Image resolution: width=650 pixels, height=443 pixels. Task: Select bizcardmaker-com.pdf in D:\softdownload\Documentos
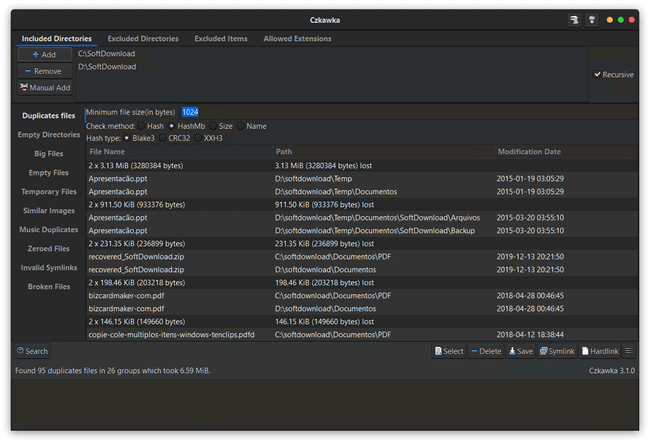click(x=362, y=309)
